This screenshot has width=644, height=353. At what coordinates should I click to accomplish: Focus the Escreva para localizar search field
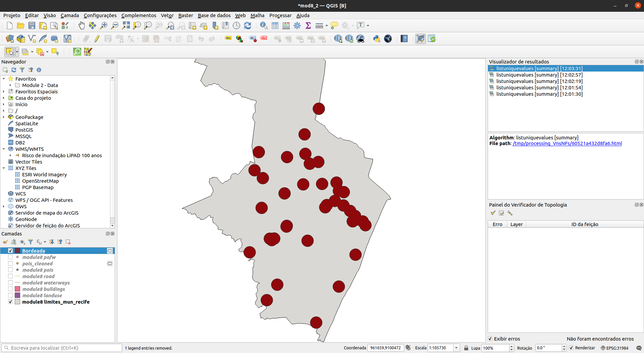62,348
